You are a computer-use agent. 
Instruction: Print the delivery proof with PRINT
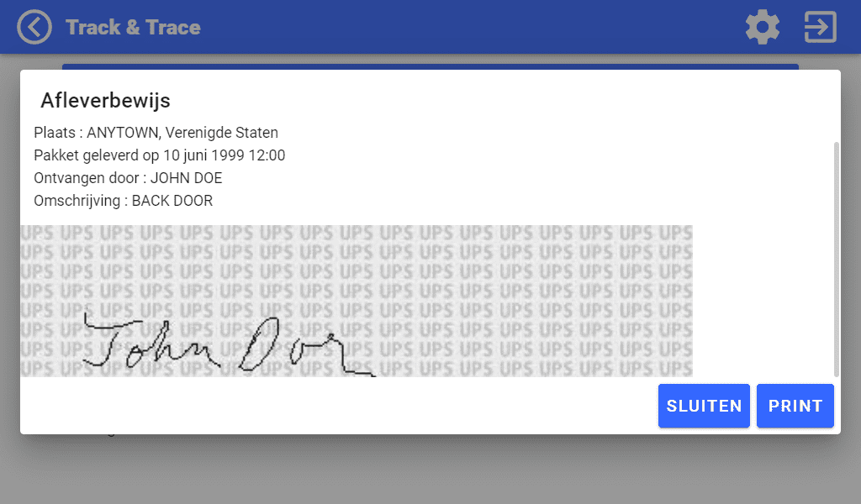(795, 406)
